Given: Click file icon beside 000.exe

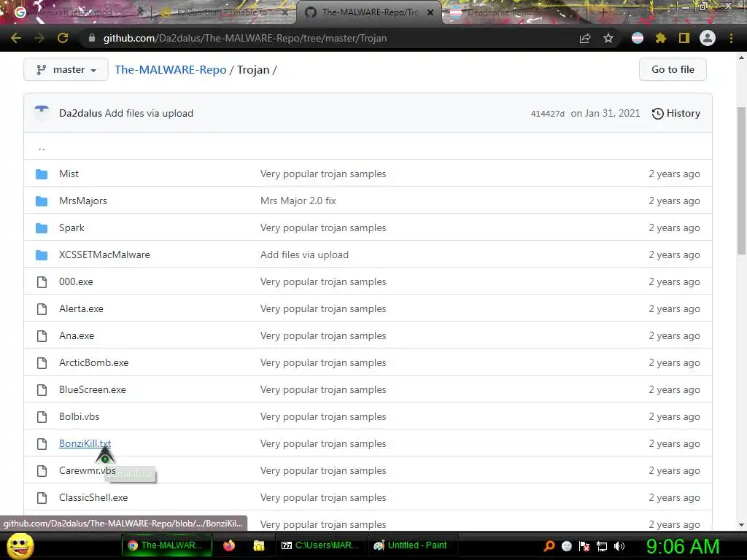Looking at the screenshot, I should coord(42,282).
